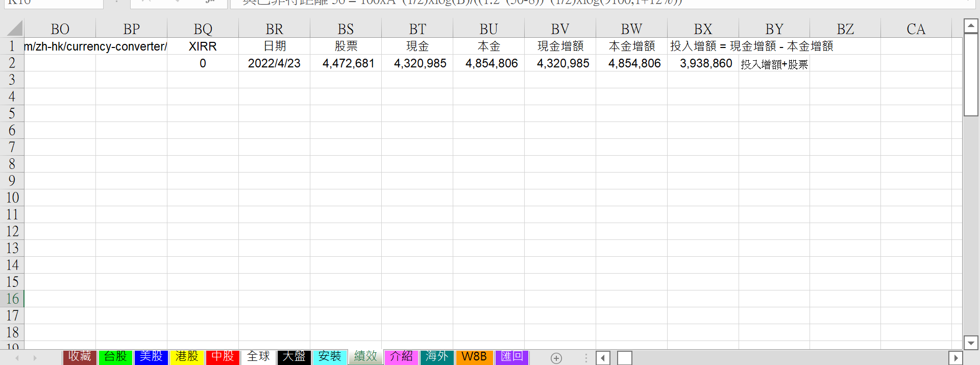Open the 收藏 sheet tab
Viewport: 980px width, 365px height.
tap(80, 357)
